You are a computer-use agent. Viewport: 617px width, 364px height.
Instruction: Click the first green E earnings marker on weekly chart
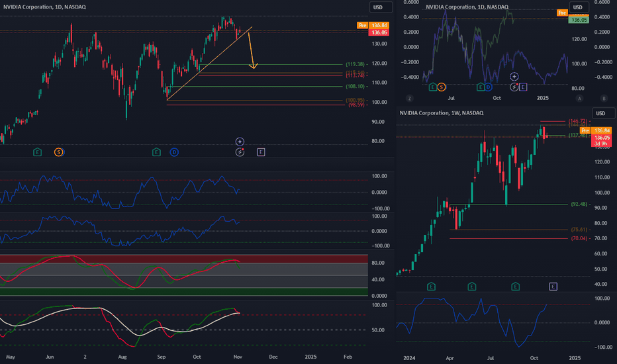(431, 287)
